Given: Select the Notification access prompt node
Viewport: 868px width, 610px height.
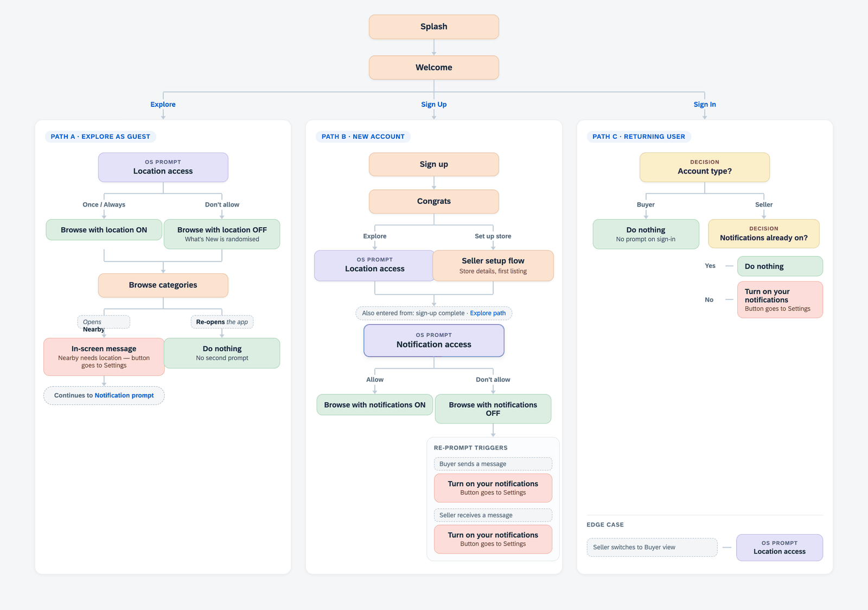Looking at the screenshot, I should pyautogui.click(x=433, y=341).
